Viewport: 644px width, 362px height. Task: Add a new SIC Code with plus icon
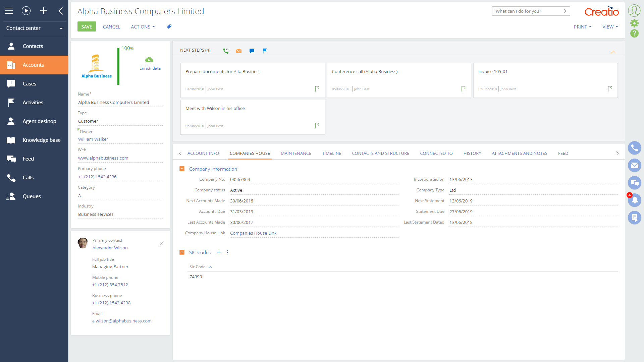(x=219, y=252)
